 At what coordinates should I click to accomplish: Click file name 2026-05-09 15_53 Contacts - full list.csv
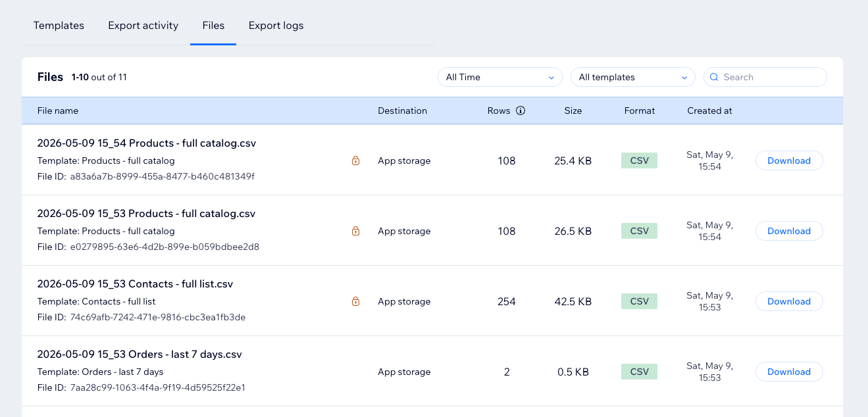[135, 283]
